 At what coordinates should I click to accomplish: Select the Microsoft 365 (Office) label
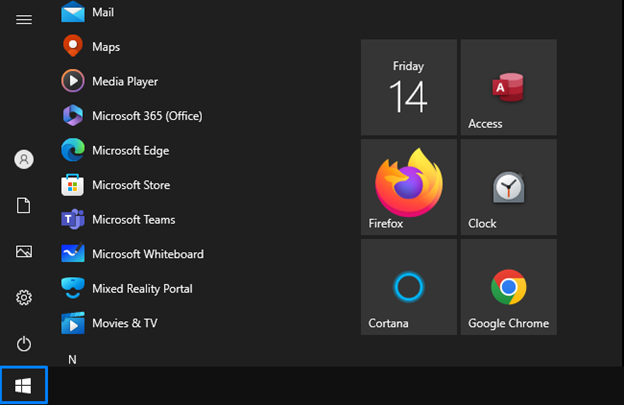147,116
